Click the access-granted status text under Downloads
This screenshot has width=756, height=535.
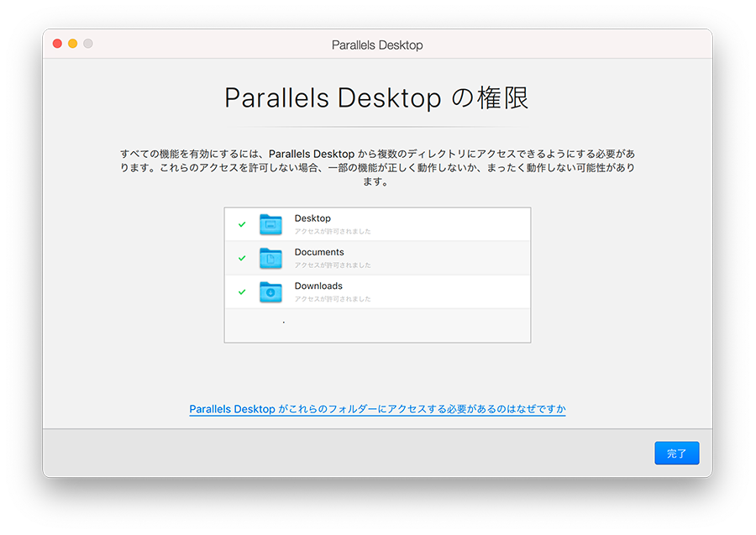tap(333, 299)
